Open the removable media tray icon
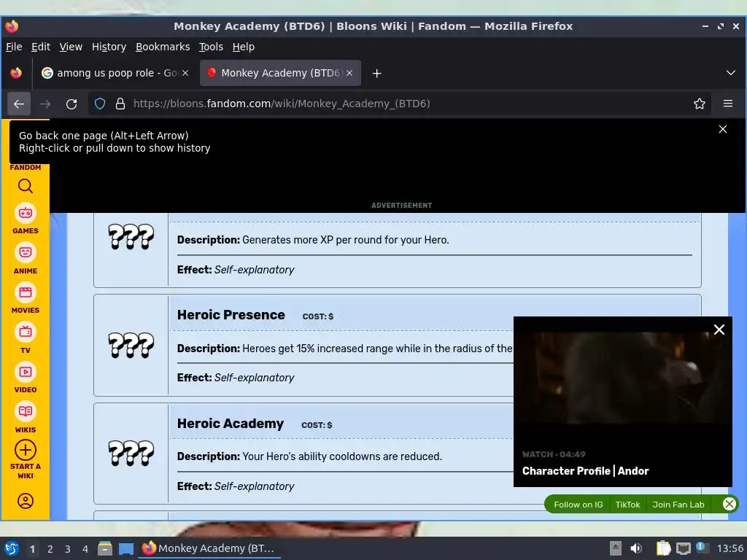Viewport: 747px width, 560px height. point(616,548)
